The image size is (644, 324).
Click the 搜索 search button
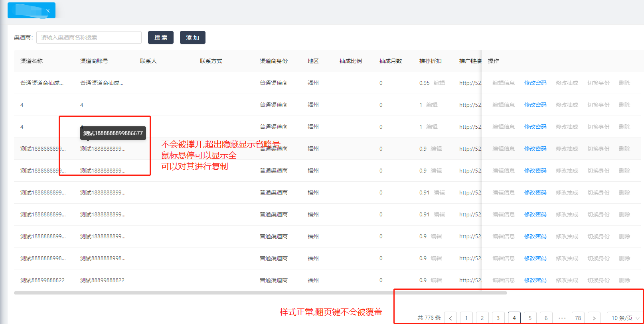click(x=161, y=37)
